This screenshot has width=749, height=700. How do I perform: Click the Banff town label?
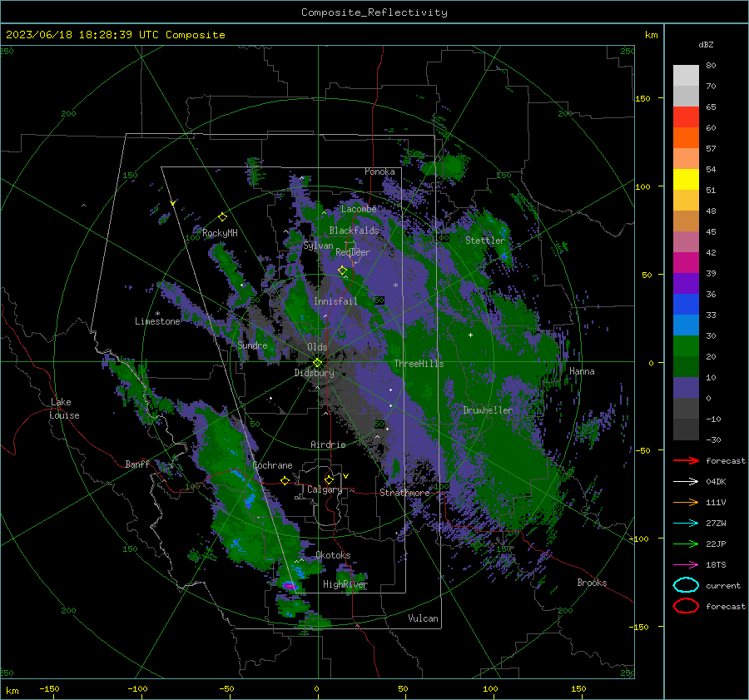pos(137,464)
